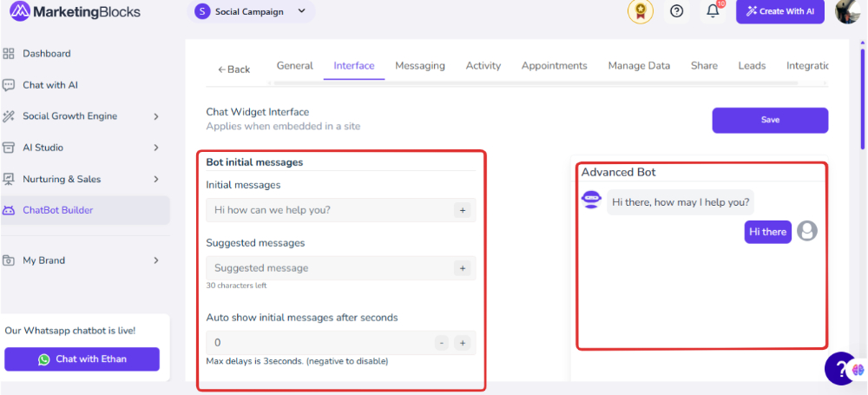
Task: View the Leads tab
Action: 752,65
